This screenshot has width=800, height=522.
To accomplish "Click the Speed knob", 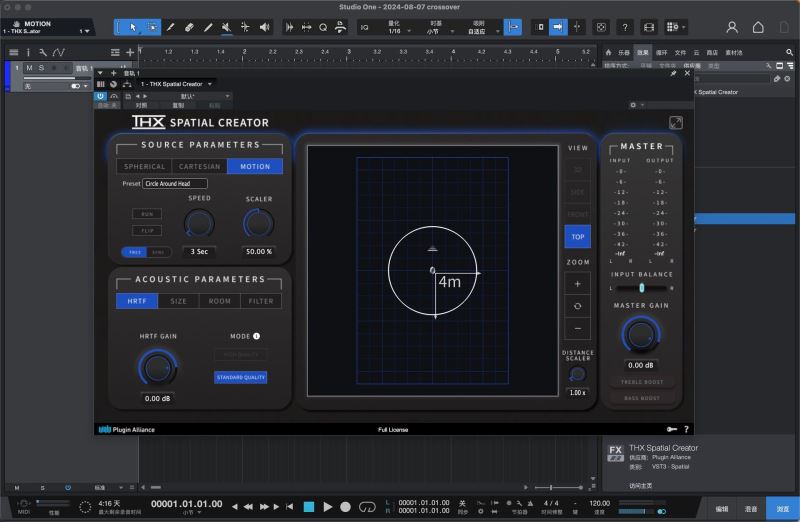I will [x=199, y=223].
